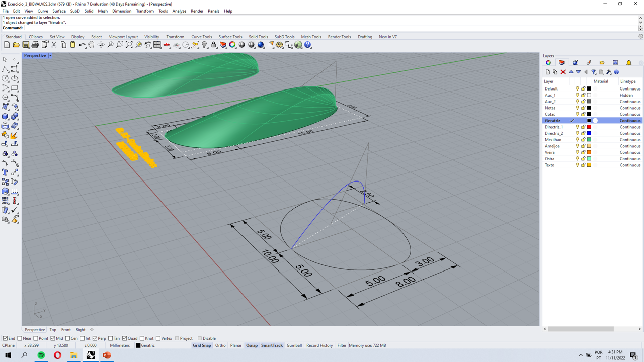
Task: Click the Zoom Extents icon
Action: 129,45
